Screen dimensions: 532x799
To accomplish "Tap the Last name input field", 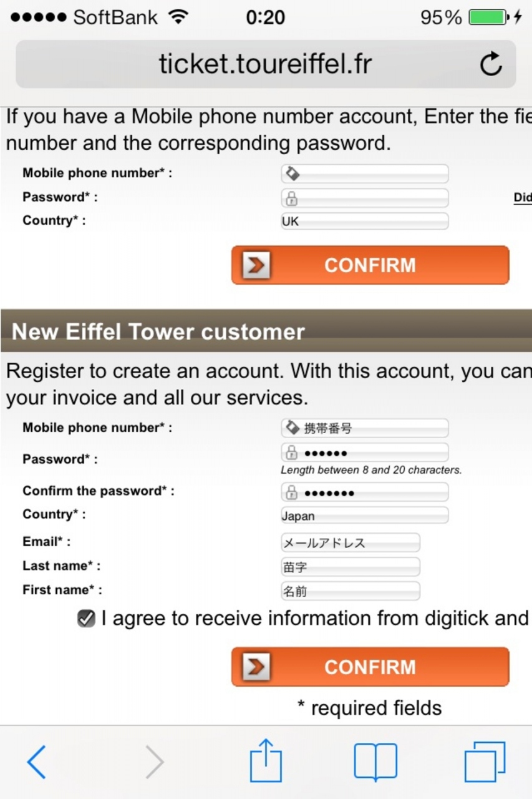I will 350,567.
